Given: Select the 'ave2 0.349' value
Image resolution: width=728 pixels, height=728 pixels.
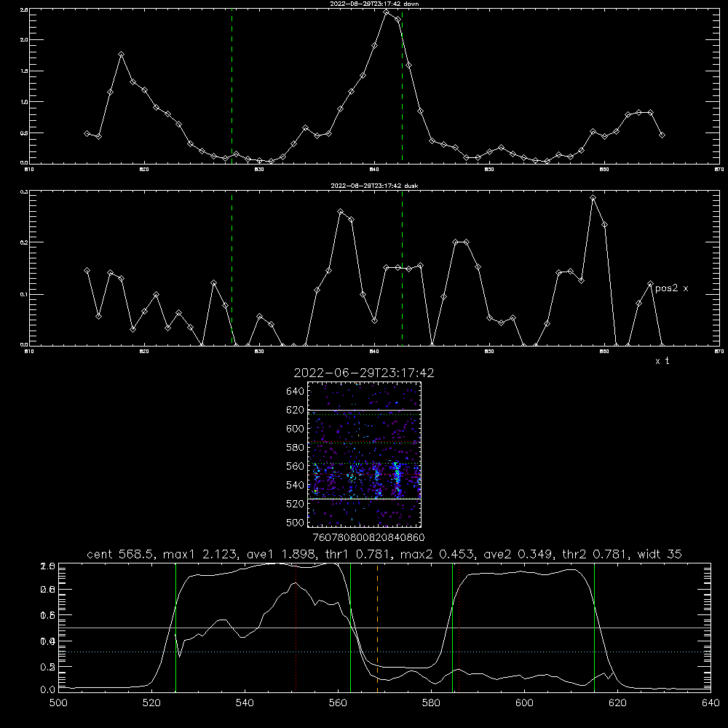Looking at the screenshot, I should coord(516,554).
